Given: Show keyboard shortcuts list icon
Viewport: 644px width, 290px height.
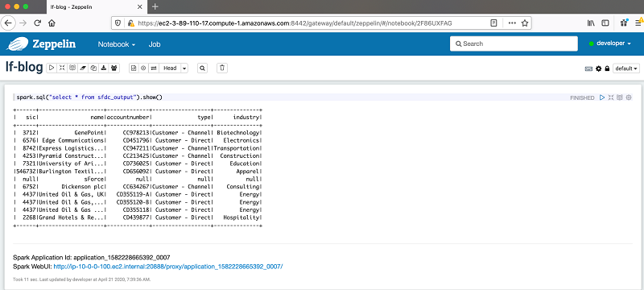Looking at the screenshot, I should [588, 68].
